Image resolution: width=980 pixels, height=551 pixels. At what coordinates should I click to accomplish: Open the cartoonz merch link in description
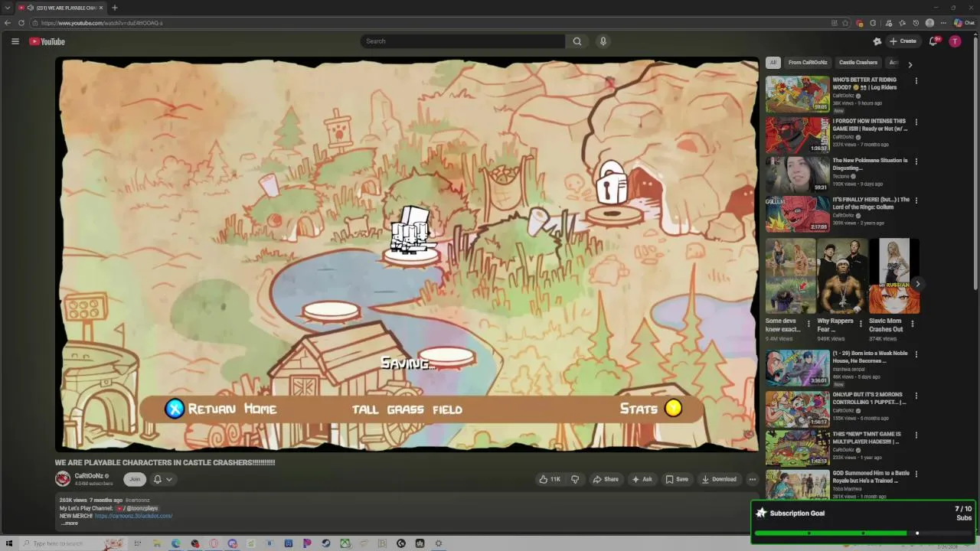(133, 516)
